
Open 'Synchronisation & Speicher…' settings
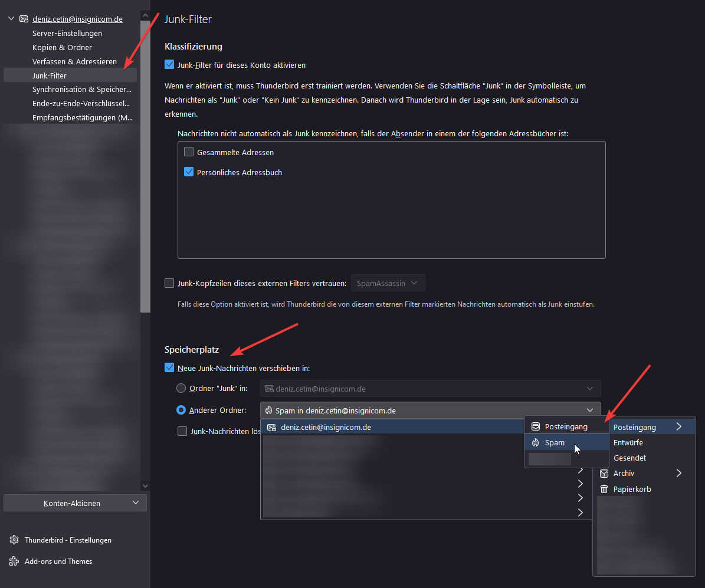pyautogui.click(x=82, y=90)
